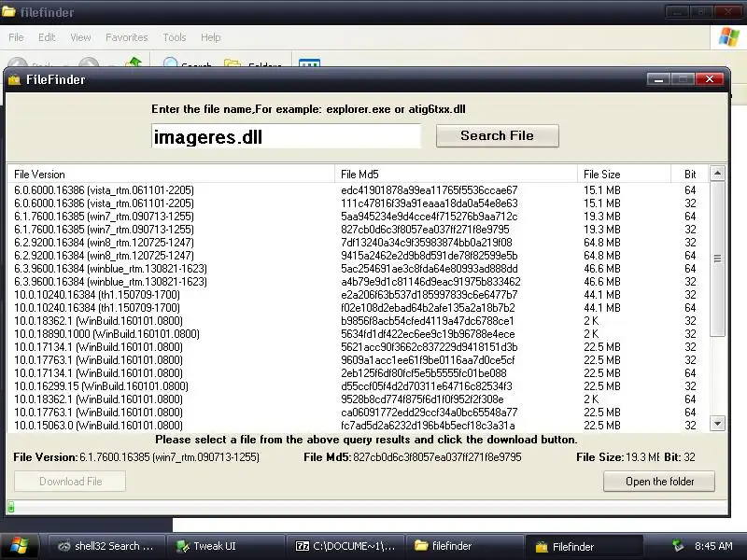Click the results list scroll down arrow
Viewport: 747px width, 560px height.
click(x=717, y=423)
